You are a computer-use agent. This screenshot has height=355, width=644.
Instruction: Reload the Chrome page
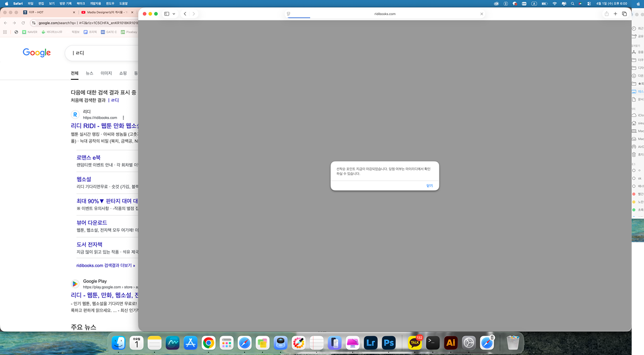point(23,23)
